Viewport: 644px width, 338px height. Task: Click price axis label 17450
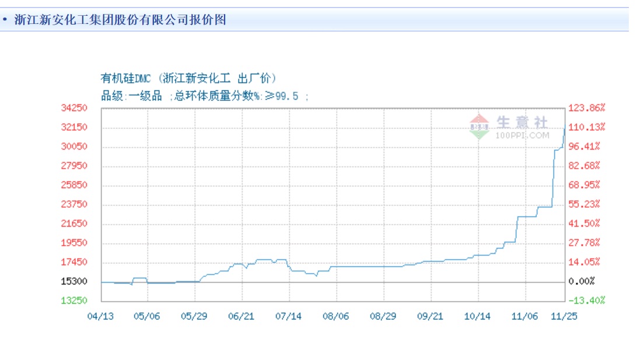[74, 262]
